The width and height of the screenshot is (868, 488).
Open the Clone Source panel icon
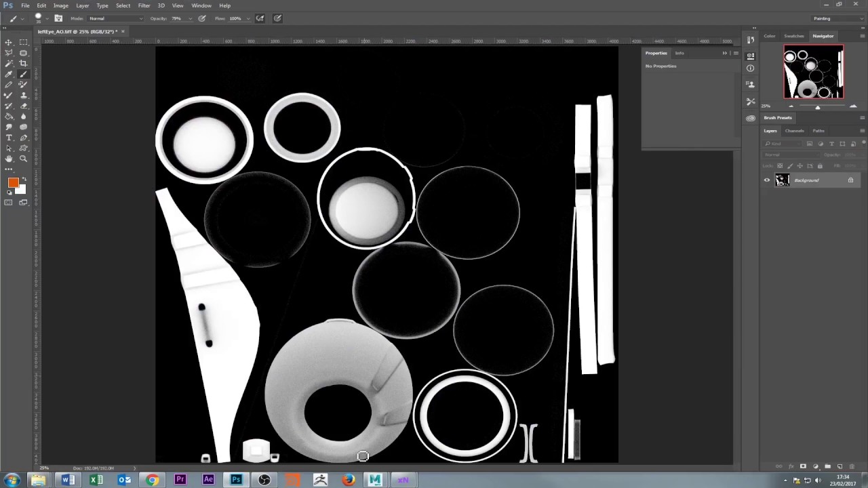coord(751,85)
